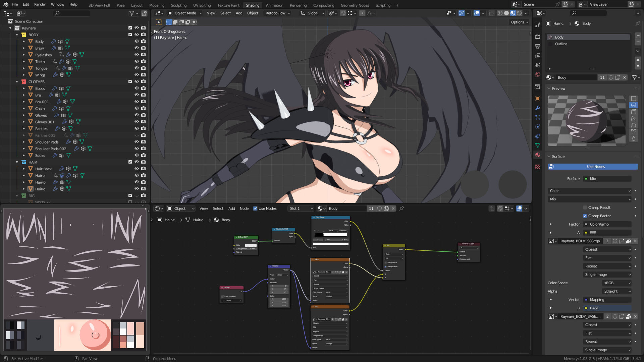Open the node editor Add menu

tap(232, 208)
